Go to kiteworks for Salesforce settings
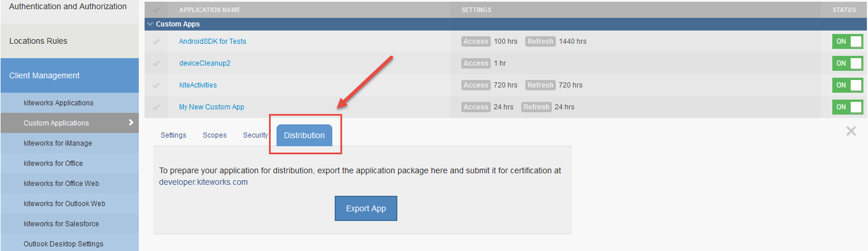 point(61,224)
